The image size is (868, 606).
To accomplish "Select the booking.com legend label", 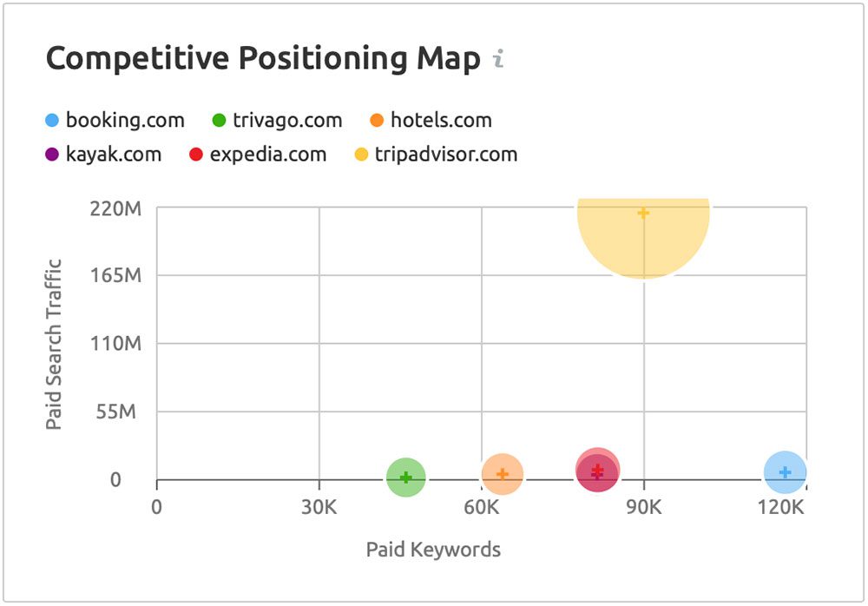I will (125, 120).
